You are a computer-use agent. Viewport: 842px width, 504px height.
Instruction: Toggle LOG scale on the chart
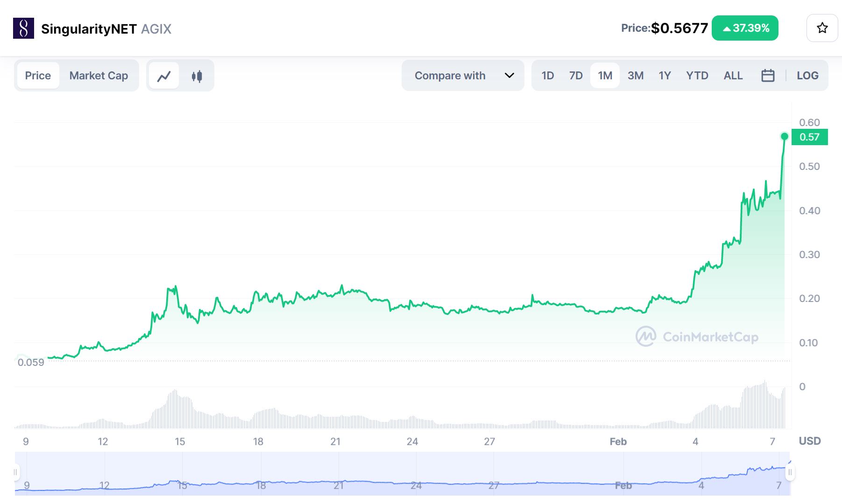coord(807,76)
